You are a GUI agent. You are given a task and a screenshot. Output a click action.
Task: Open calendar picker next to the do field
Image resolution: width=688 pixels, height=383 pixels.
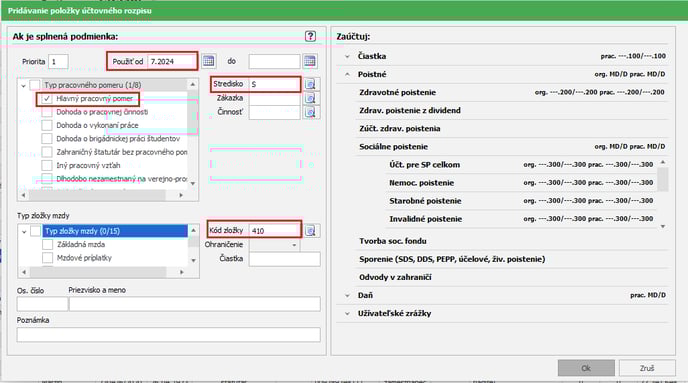click(310, 61)
